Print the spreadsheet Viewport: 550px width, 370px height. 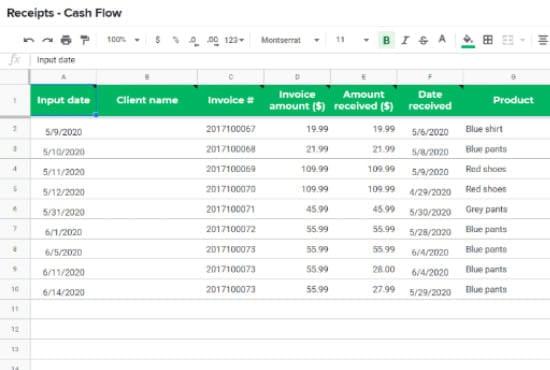click(x=66, y=40)
